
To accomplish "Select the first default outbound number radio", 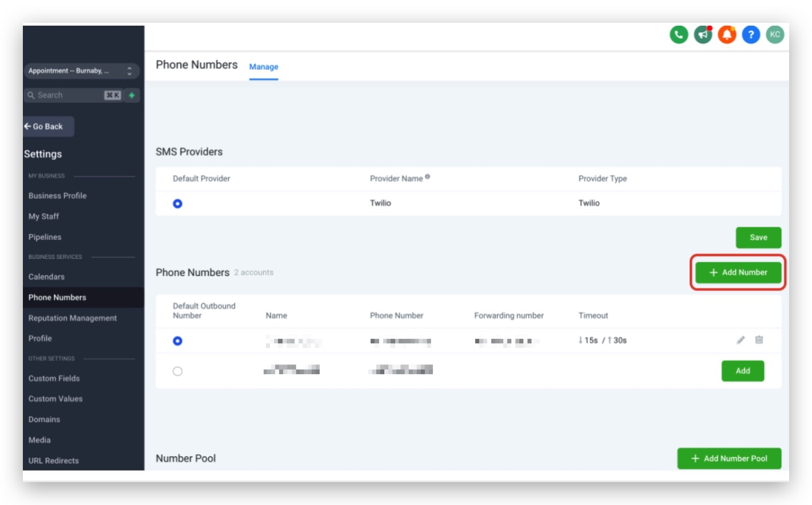I will tap(178, 341).
